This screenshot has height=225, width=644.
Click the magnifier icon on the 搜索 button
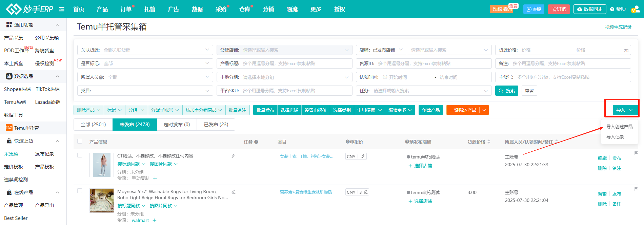point(501,91)
